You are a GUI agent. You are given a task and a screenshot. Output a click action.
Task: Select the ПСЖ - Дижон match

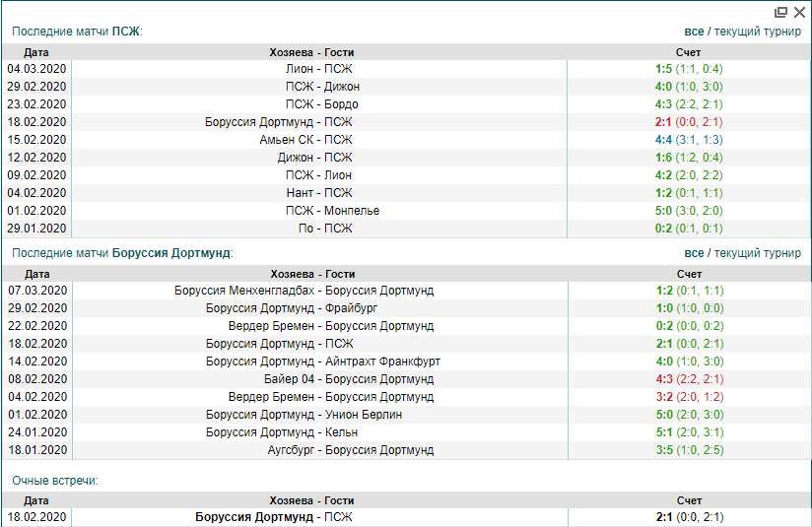tap(322, 87)
